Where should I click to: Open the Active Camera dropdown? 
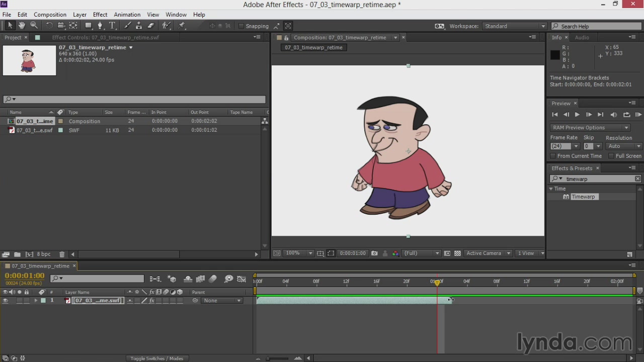click(x=488, y=253)
